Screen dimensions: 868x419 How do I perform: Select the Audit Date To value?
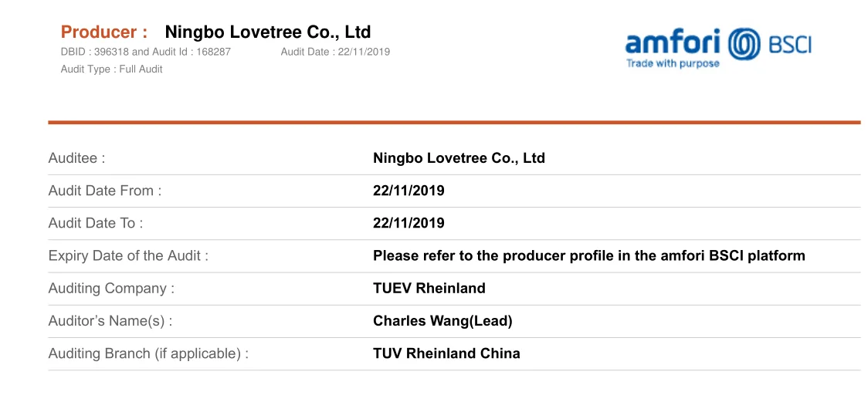409,223
